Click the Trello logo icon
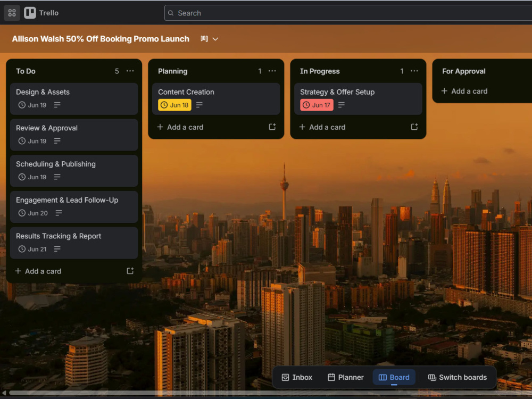 (x=30, y=13)
